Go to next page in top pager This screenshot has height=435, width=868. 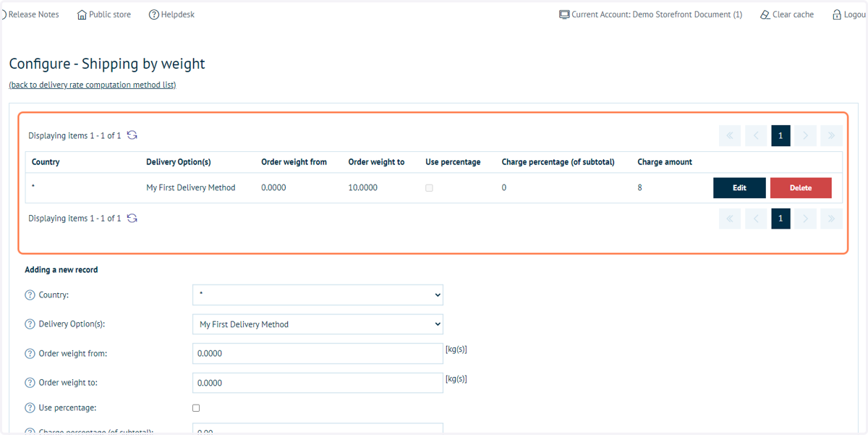click(x=806, y=135)
